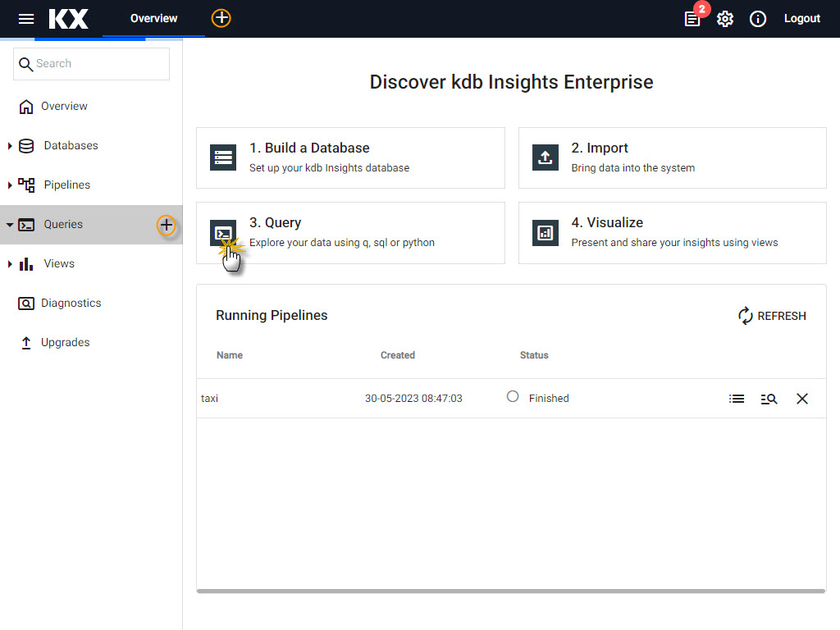Open the Build a Database card
This screenshot has height=630, width=840.
coord(350,158)
